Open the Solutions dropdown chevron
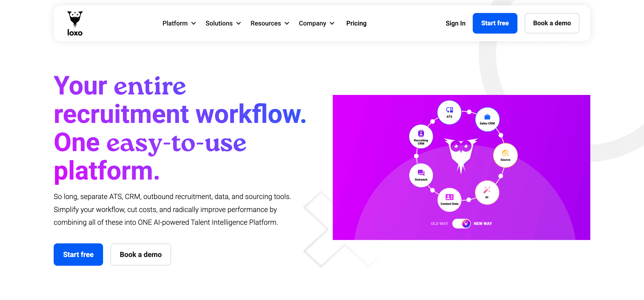Image resolution: width=644 pixels, height=300 pixels. click(x=238, y=23)
